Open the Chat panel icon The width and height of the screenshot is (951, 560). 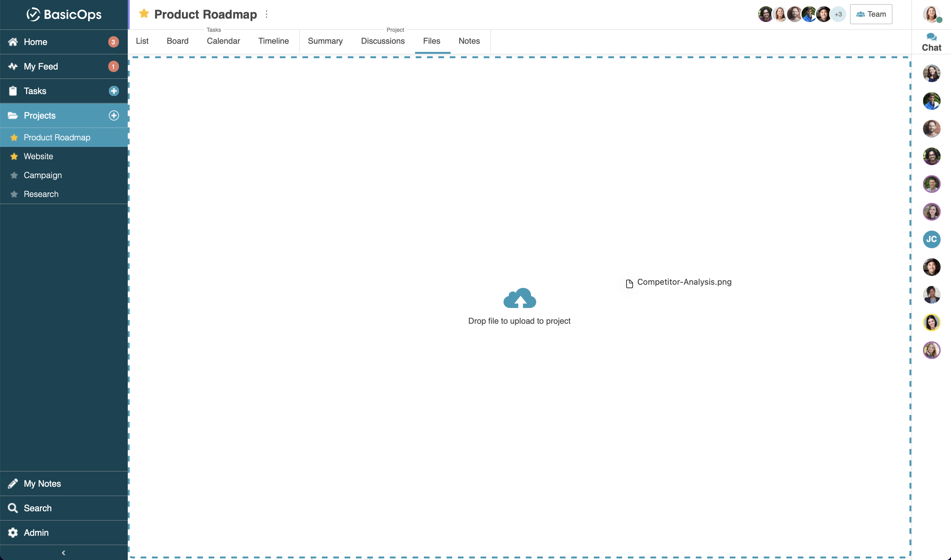[x=931, y=37]
